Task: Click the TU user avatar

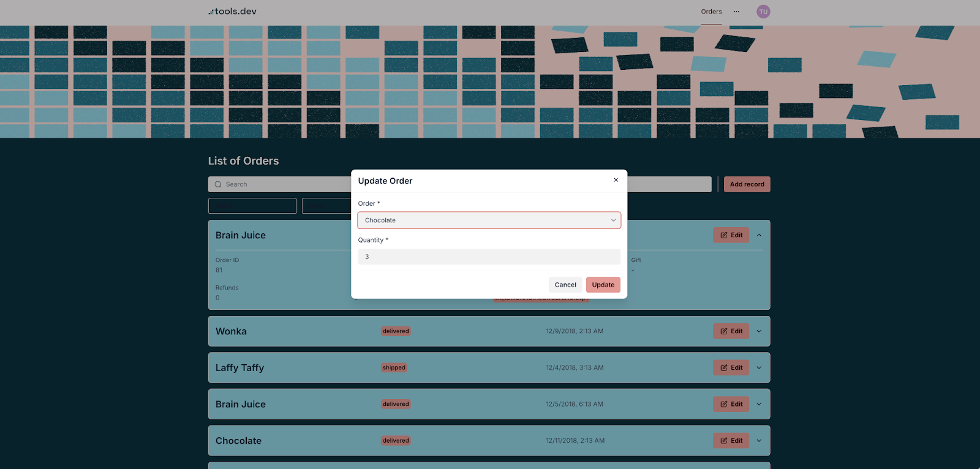Action: pos(763,12)
